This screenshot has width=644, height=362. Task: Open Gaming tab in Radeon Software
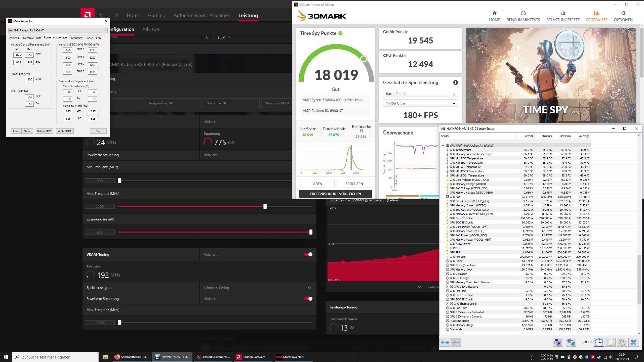pos(156,15)
